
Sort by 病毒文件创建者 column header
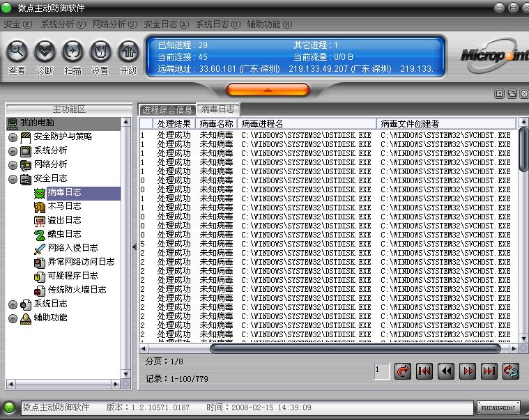pyautogui.click(x=446, y=123)
